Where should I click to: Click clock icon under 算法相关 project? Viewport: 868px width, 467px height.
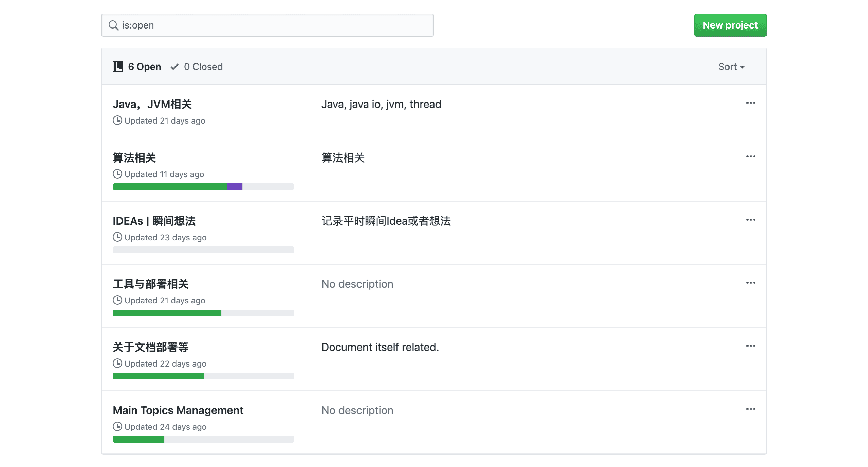[x=117, y=174]
